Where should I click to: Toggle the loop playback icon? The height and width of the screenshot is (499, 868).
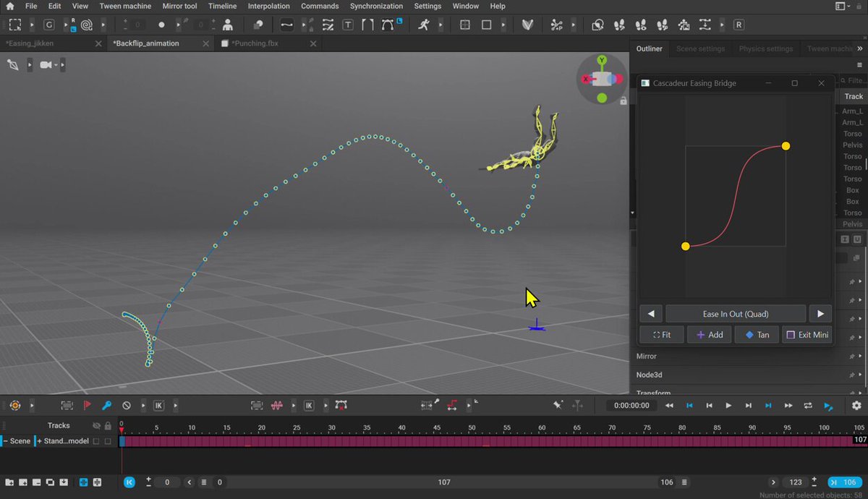click(808, 406)
